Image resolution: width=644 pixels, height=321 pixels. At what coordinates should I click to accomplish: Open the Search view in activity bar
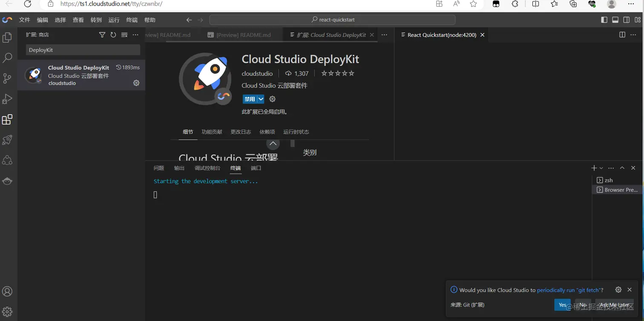pos(7,58)
